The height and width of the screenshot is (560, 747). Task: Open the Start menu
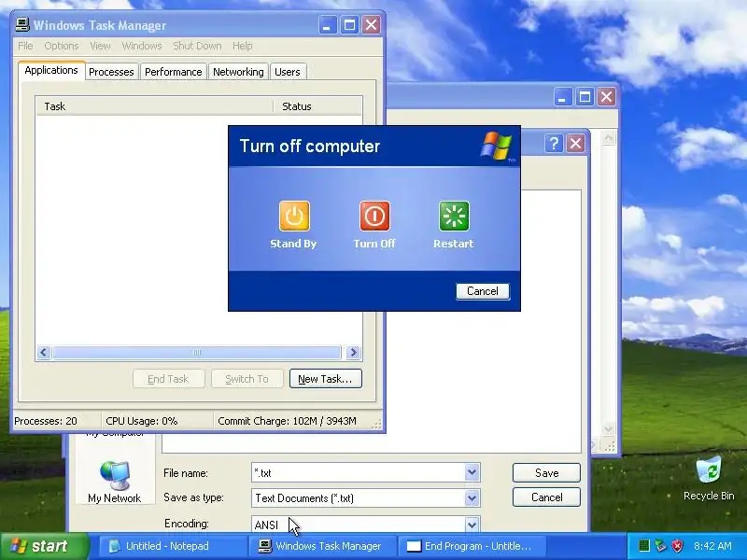[45, 546]
